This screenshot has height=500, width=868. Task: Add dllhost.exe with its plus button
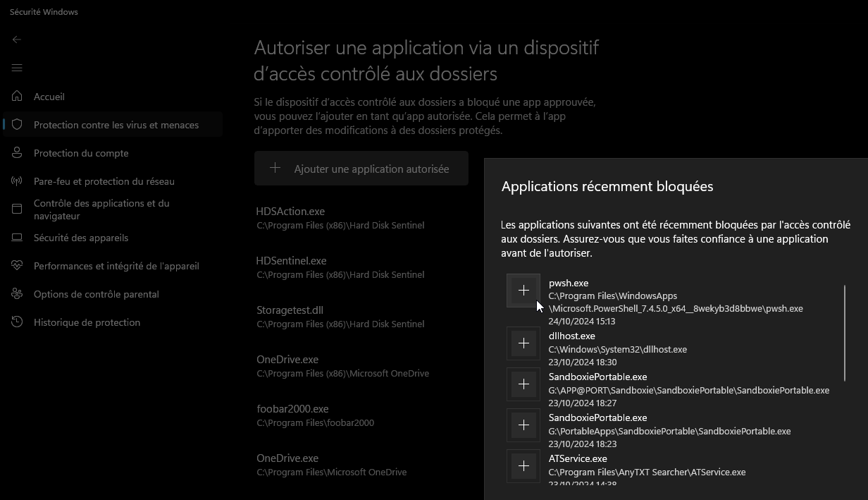[523, 343]
